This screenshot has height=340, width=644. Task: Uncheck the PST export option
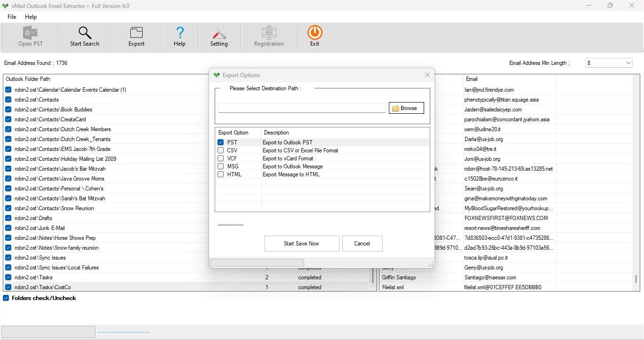221,142
